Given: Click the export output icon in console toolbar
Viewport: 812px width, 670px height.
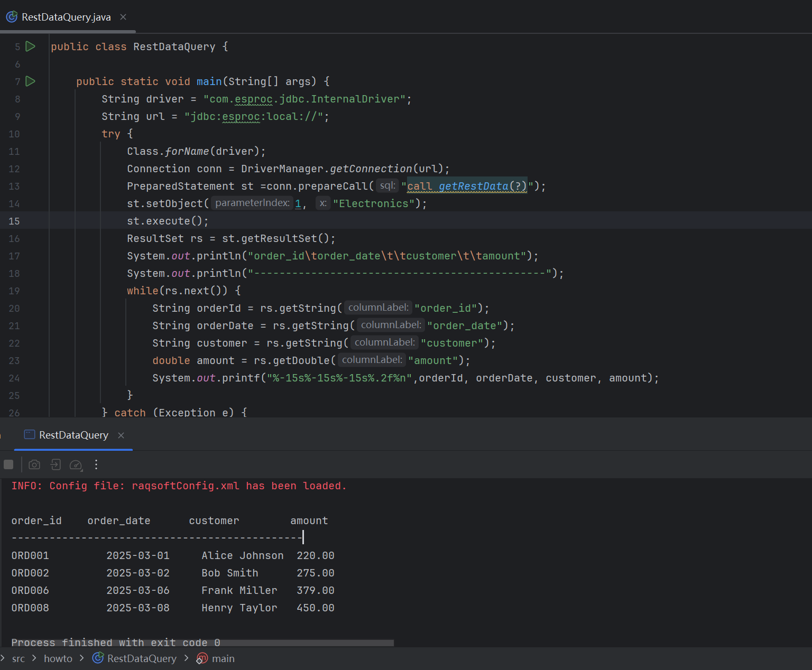Looking at the screenshot, I should 55,464.
